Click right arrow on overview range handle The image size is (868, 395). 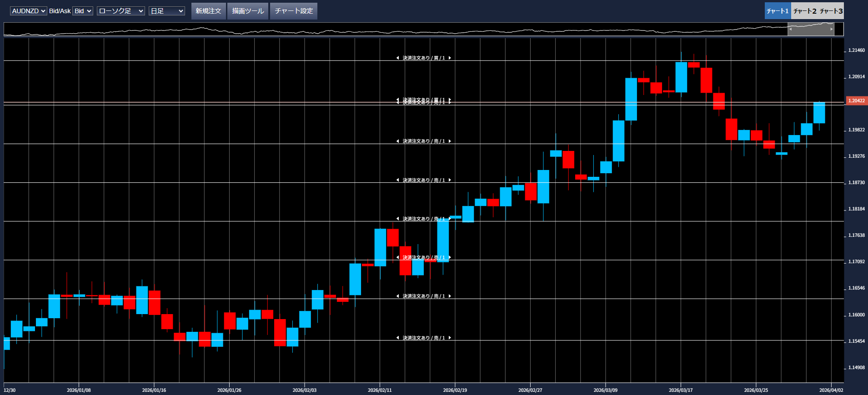pos(832,29)
